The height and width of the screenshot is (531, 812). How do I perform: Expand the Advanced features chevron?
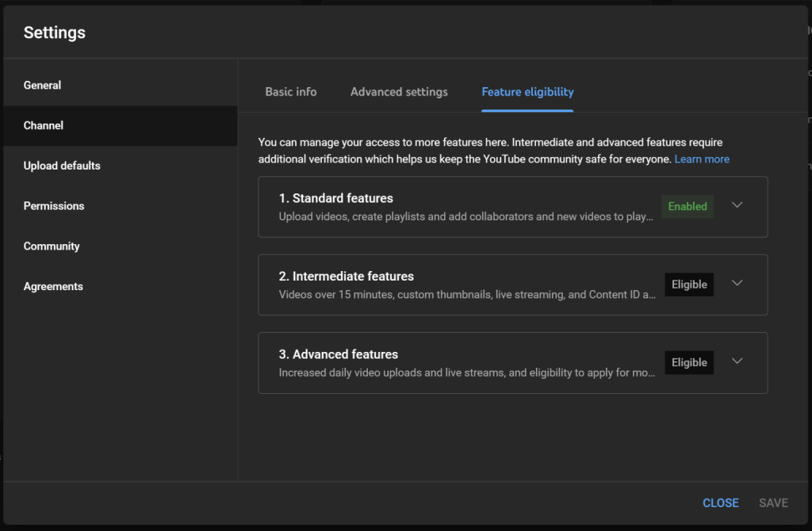(x=737, y=361)
